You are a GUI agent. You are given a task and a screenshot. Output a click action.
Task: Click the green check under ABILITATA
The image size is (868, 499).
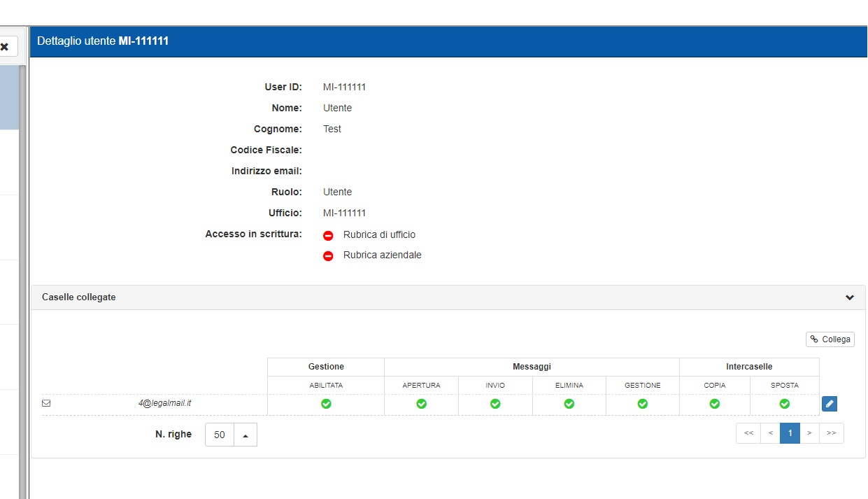[x=326, y=404]
